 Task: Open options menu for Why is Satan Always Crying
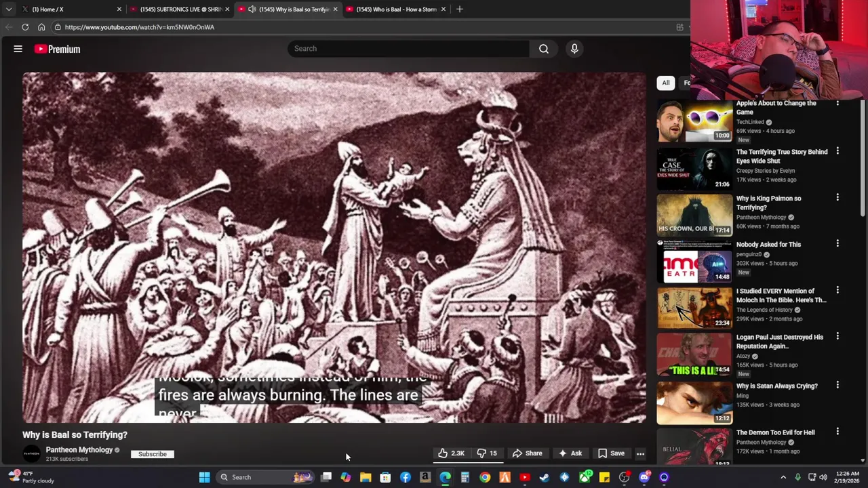pyautogui.click(x=837, y=385)
